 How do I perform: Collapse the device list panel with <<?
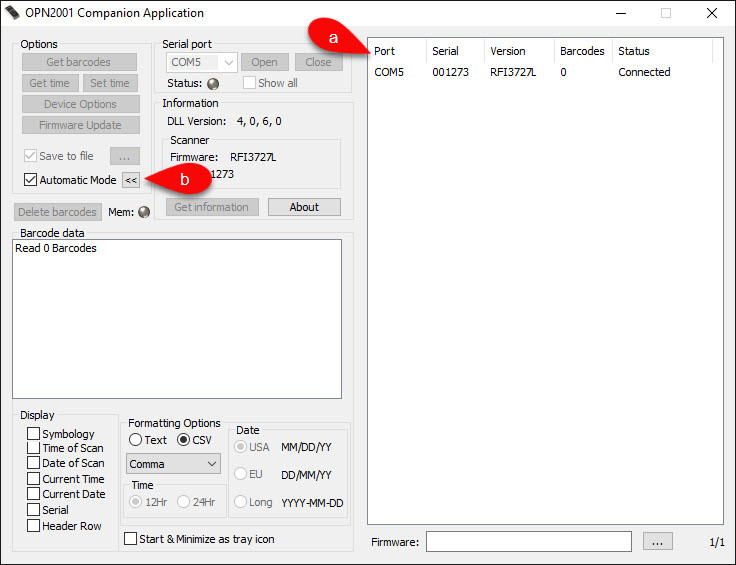[x=131, y=180]
